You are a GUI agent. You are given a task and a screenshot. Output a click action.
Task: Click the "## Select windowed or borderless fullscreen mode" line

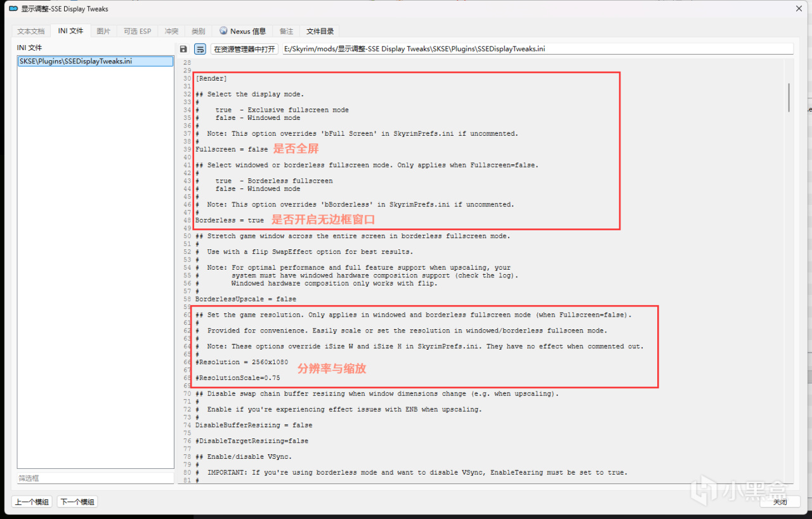(x=367, y=165)
